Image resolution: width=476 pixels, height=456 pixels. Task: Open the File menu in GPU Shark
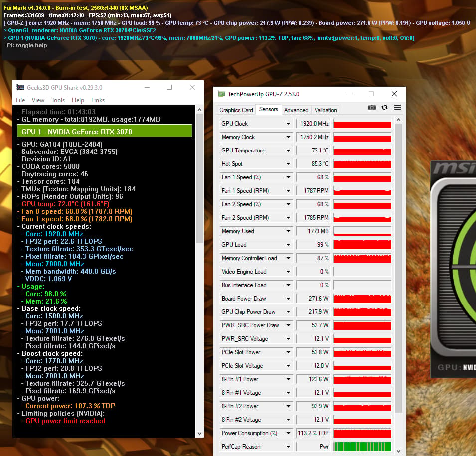click(20, 100)
